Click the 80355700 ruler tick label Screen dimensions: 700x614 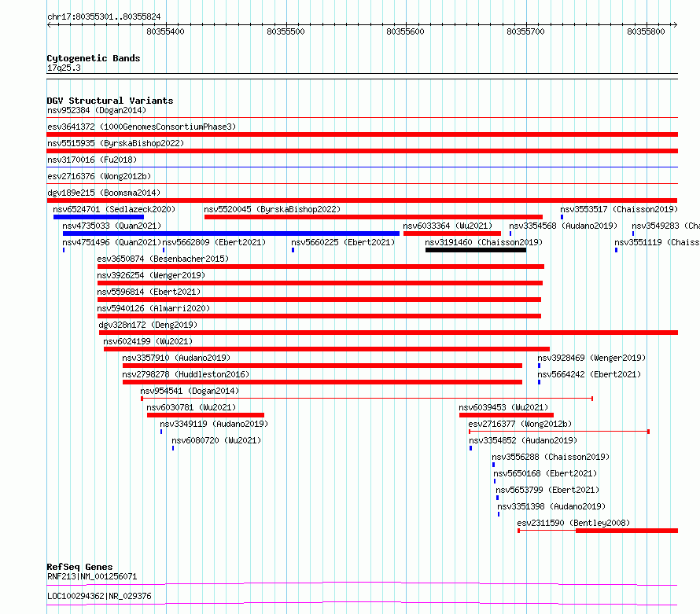pos(525,31)
